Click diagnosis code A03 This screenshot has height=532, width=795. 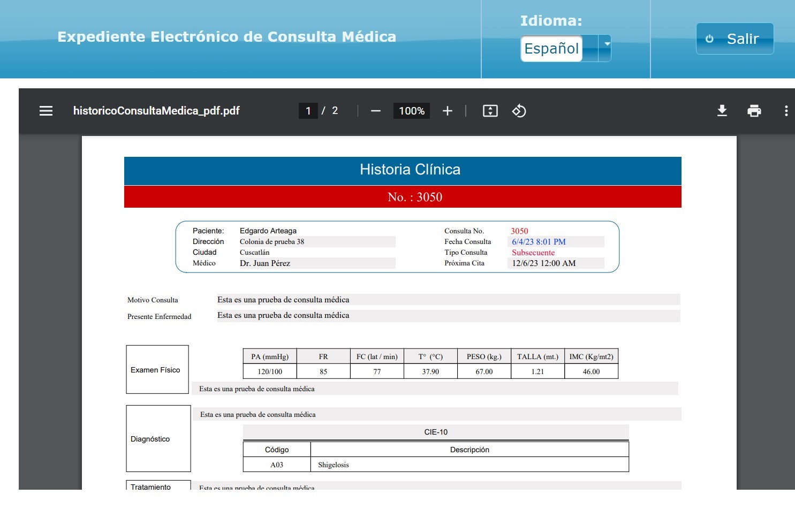pos(277,465)
